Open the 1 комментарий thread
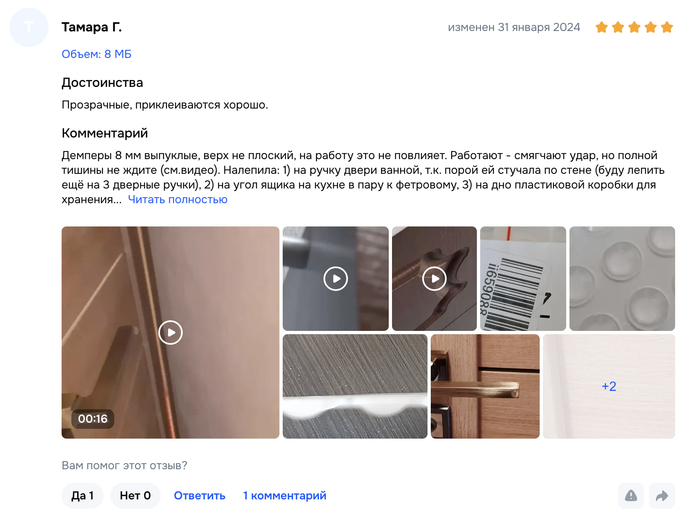The width and height of the screenshot is (700, 519). (285, 496)
